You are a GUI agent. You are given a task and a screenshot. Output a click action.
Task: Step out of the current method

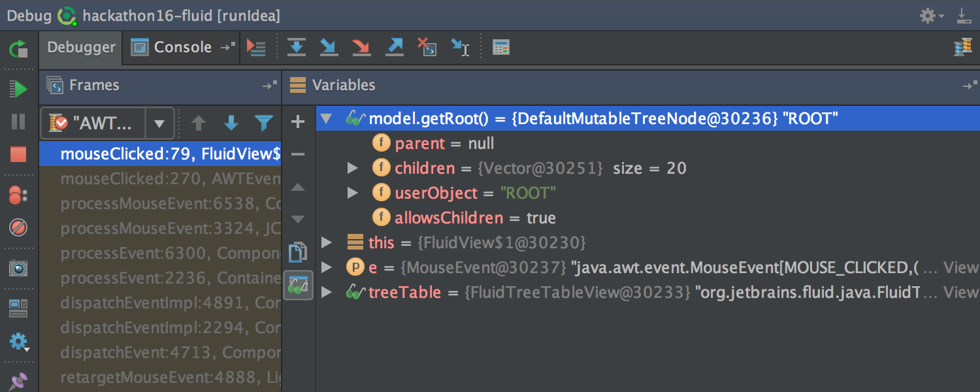pos(394,46)
